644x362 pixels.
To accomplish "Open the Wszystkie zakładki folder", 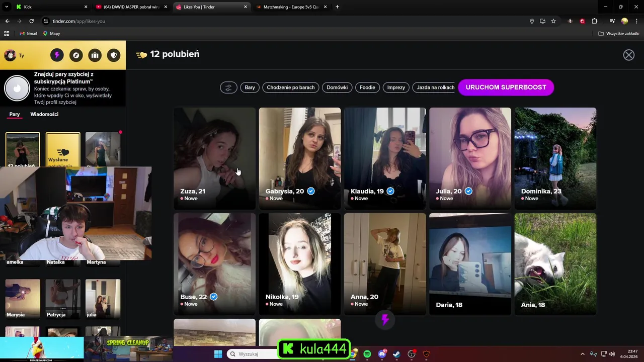I will point(618,33).
